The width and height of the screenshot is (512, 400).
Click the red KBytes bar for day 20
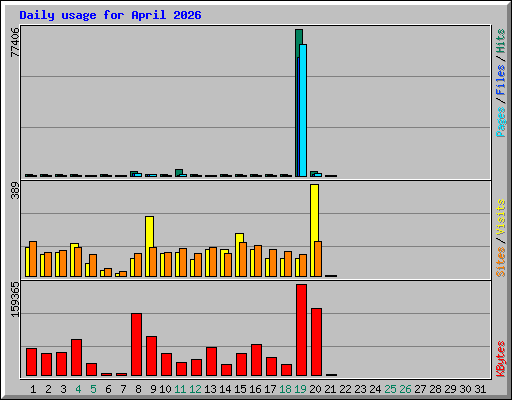(316, 342)
